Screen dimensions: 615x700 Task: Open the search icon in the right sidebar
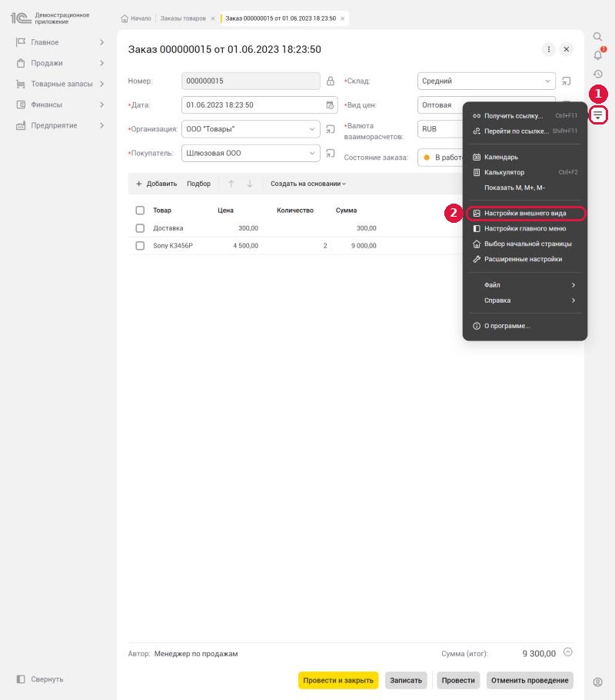(x=597, y=37)
